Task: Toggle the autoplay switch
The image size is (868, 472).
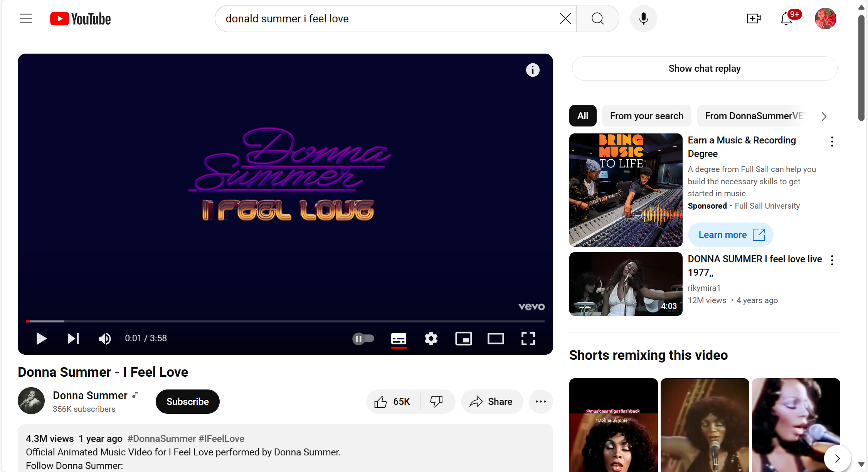Action: 363,339
